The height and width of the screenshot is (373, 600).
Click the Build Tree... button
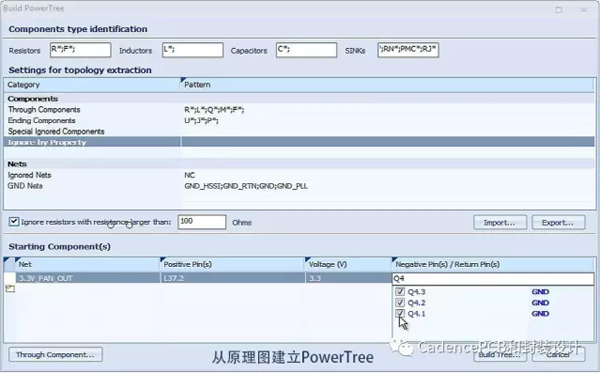tap(500, 355)
